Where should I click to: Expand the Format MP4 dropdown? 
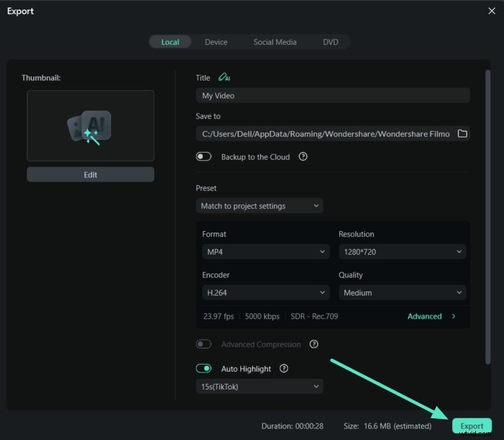coord(265,252)
